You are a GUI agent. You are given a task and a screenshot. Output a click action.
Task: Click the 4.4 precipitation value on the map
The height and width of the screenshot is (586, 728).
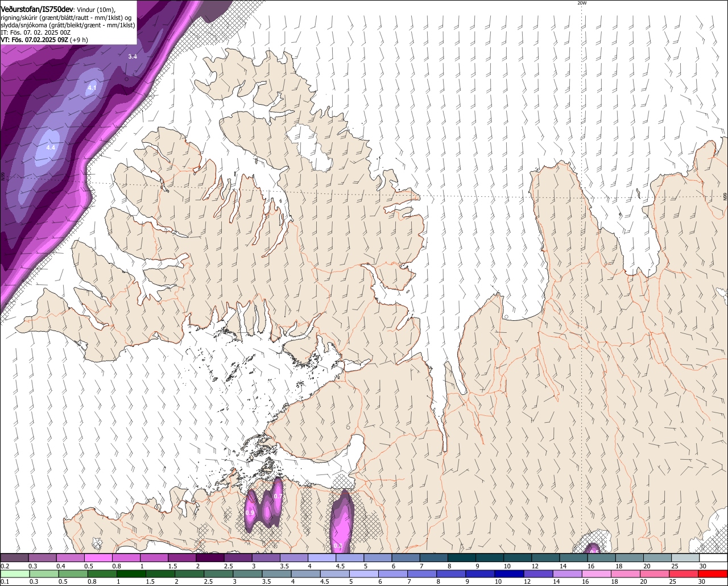pos(51,147)
